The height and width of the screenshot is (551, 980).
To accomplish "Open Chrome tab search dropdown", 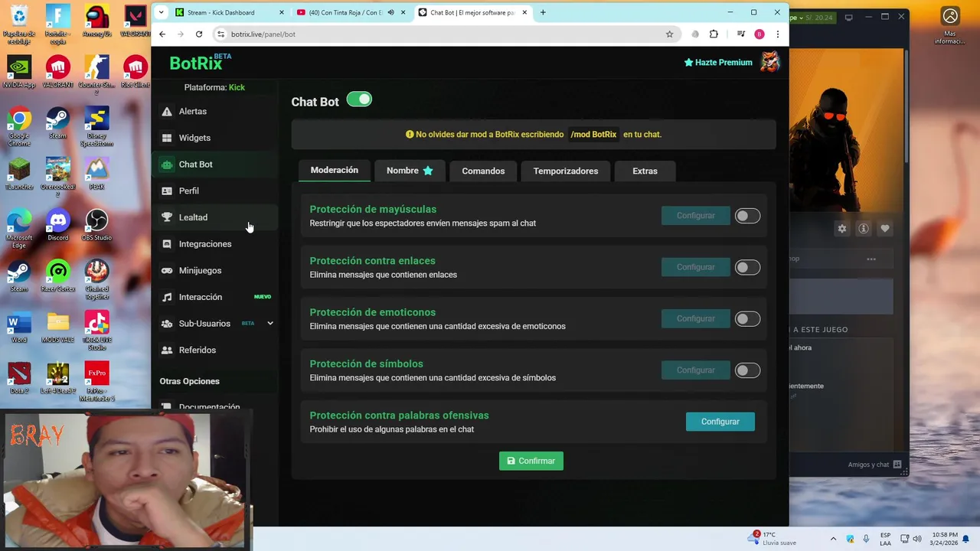I will point(161,12).
